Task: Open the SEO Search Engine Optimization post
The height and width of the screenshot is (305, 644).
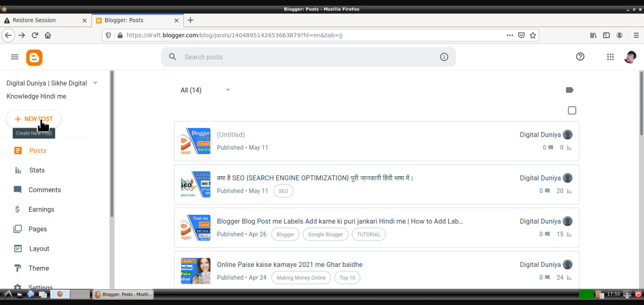Action: tap(315, 178)
